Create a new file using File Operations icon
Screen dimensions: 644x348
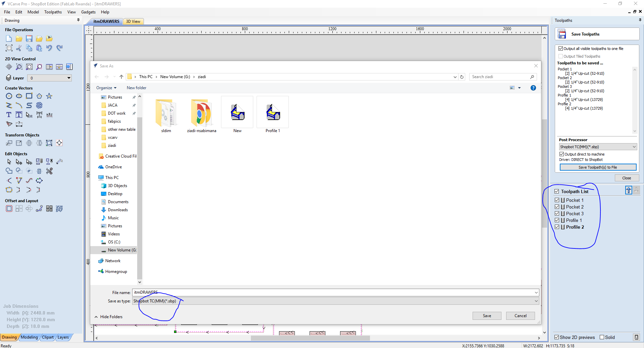coord(9,39)
